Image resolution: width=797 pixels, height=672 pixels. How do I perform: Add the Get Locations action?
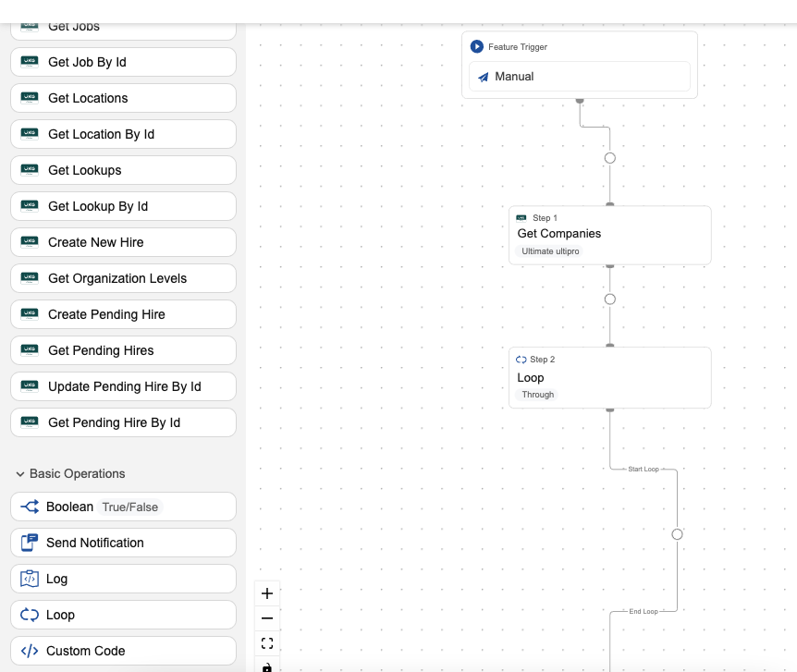click(124, 98)
